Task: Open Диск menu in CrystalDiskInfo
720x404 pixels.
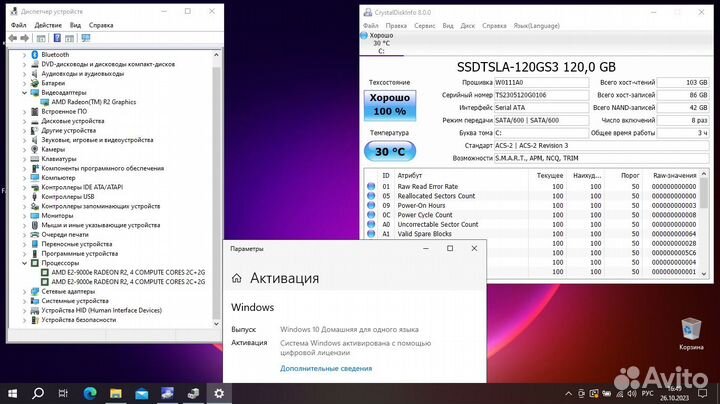Action: click(x=467, y=26)
